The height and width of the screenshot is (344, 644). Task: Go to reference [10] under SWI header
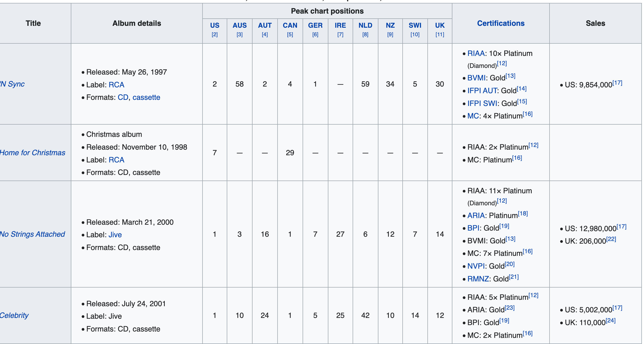[x=415, y=35]
